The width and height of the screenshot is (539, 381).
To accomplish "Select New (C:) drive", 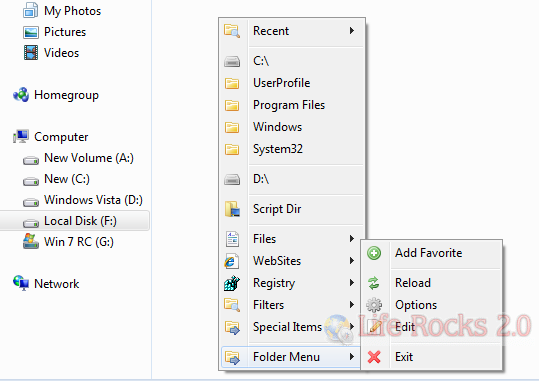I will click(x=67, y=179).
